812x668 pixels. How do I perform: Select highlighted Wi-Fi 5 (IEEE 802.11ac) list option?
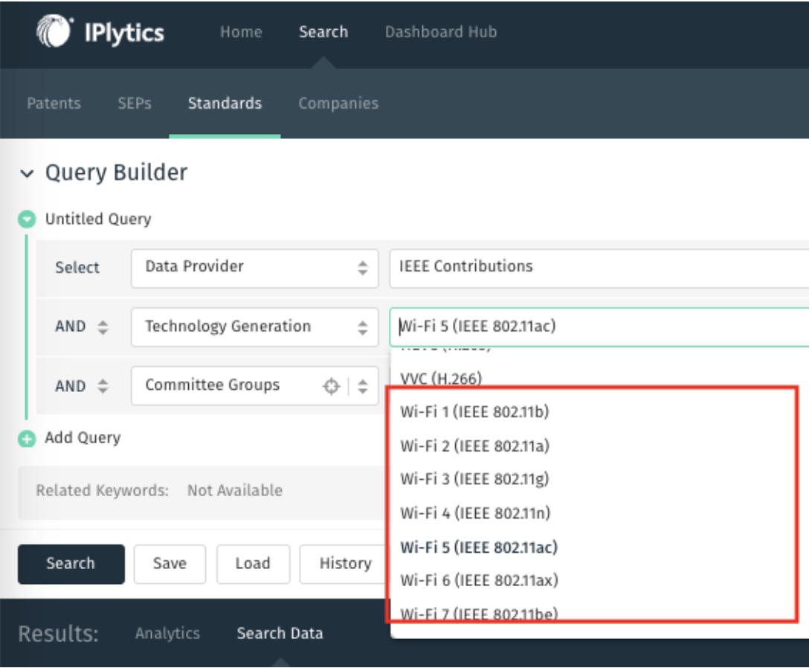(x=479, y=547)
